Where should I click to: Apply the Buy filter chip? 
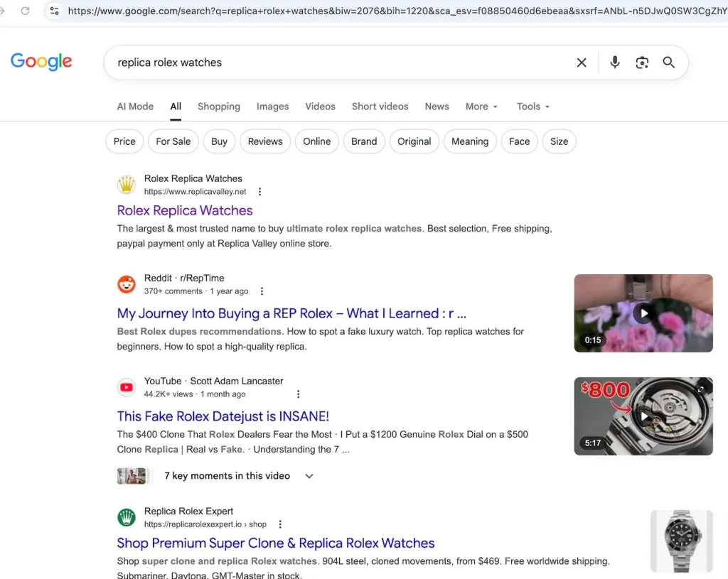point(219,141)
